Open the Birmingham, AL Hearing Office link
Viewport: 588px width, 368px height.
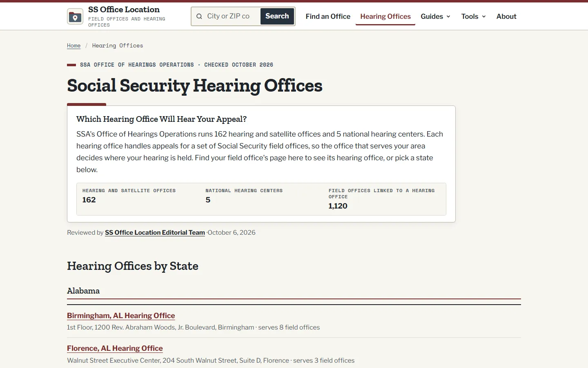coord(121,316)
